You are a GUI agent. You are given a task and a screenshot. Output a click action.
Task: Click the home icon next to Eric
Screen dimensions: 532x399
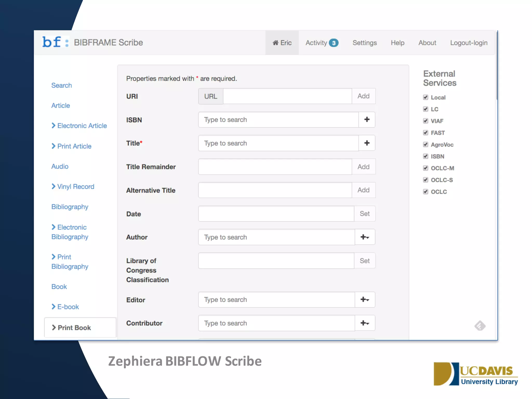coord(275,43)
